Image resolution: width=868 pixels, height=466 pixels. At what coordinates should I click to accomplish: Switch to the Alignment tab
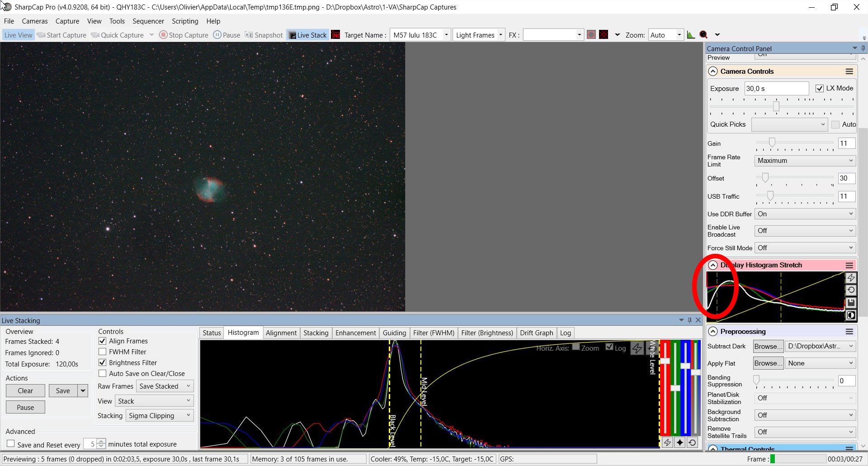(281, 333)
